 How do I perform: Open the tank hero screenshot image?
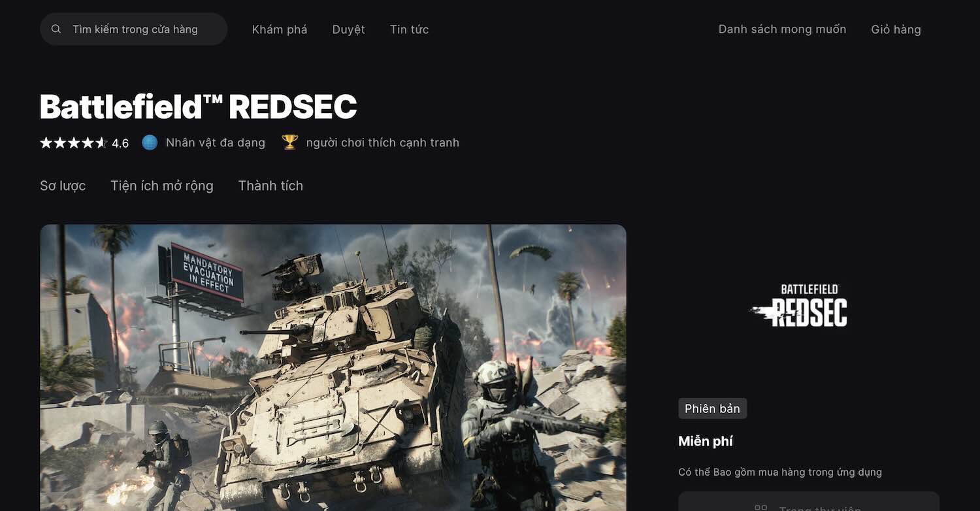click(333, 368)
